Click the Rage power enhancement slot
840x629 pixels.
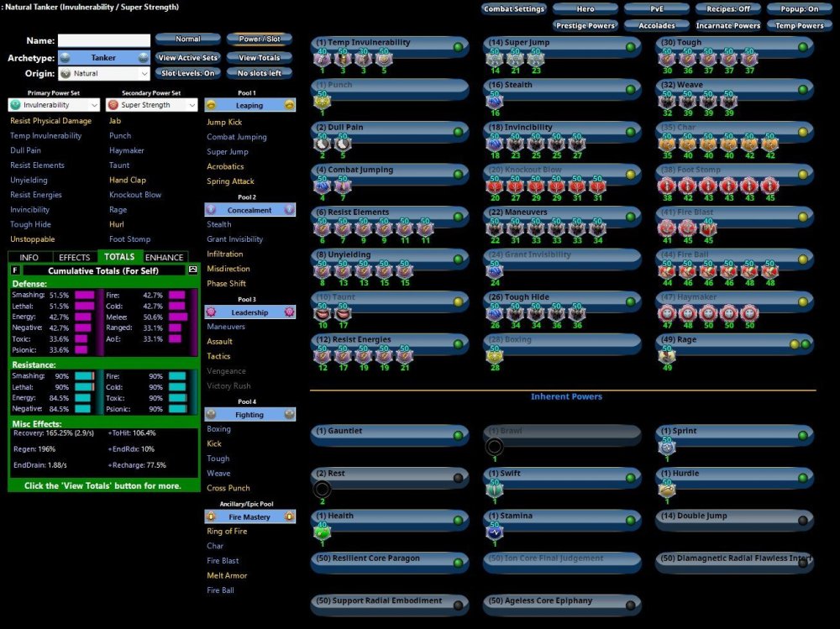pyautogui.click(x=666, y=355)
